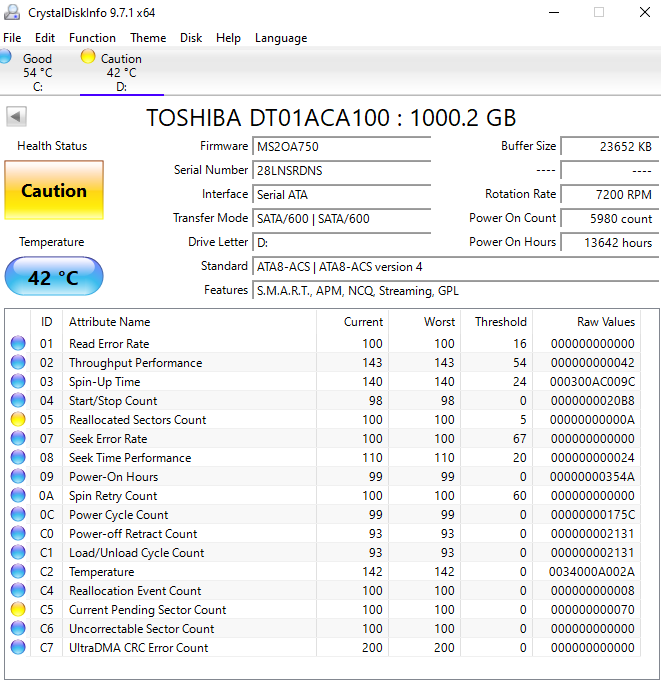
Task: Click the ID column header
Action: pyautogui.click(x=47, y=321)
